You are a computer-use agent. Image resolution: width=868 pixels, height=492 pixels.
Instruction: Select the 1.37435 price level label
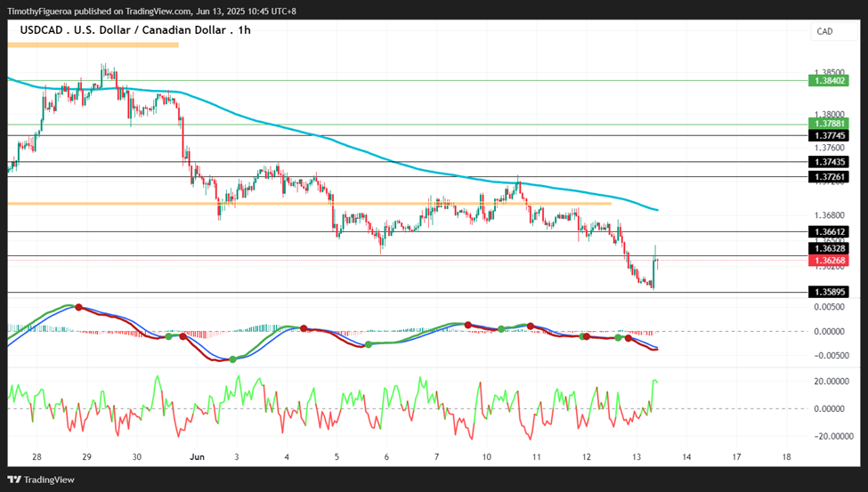click(x=828, y=162)
